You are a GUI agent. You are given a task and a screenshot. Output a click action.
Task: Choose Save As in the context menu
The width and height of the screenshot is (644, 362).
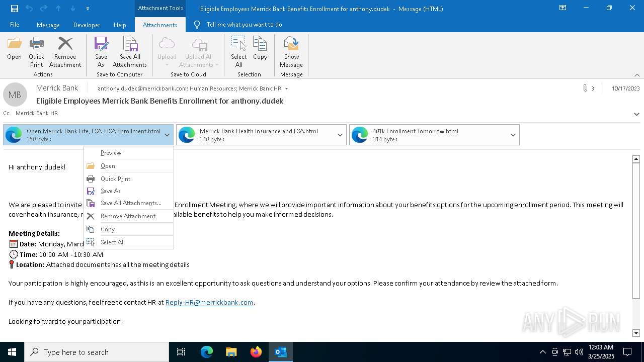[x=129, y=191]
